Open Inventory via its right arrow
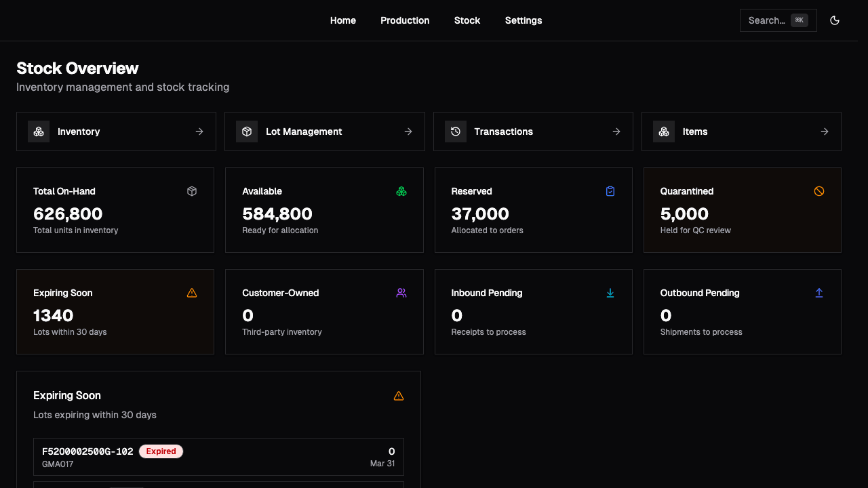Screen dimensions: 868x488 pyautogui.click(x=199, y=131)
